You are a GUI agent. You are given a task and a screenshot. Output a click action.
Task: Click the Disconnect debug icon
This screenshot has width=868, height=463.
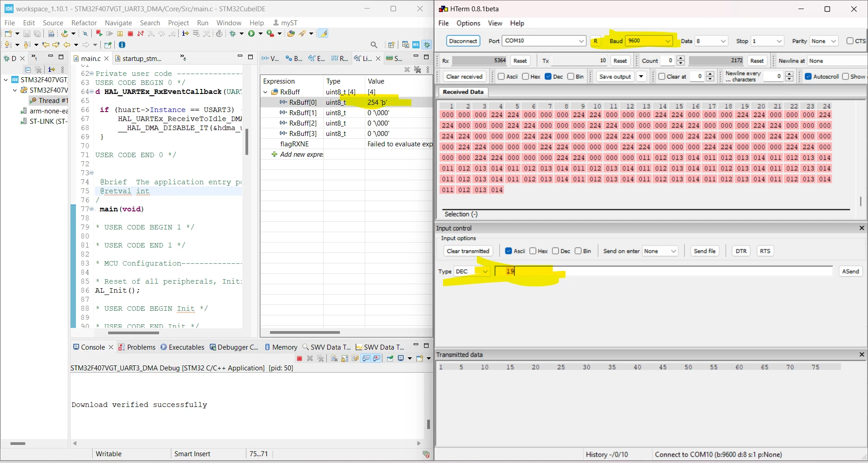tap(141, 33)
